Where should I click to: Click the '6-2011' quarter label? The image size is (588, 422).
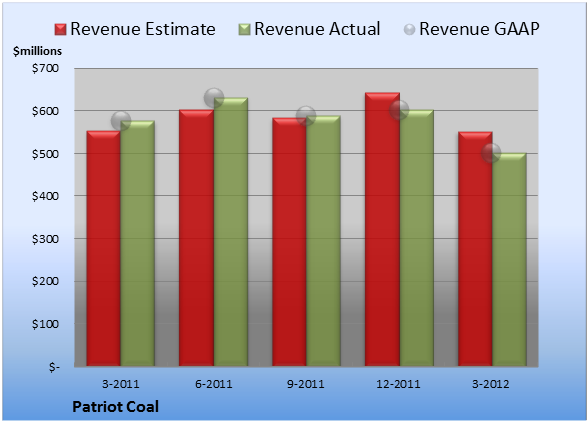[214, 384]
